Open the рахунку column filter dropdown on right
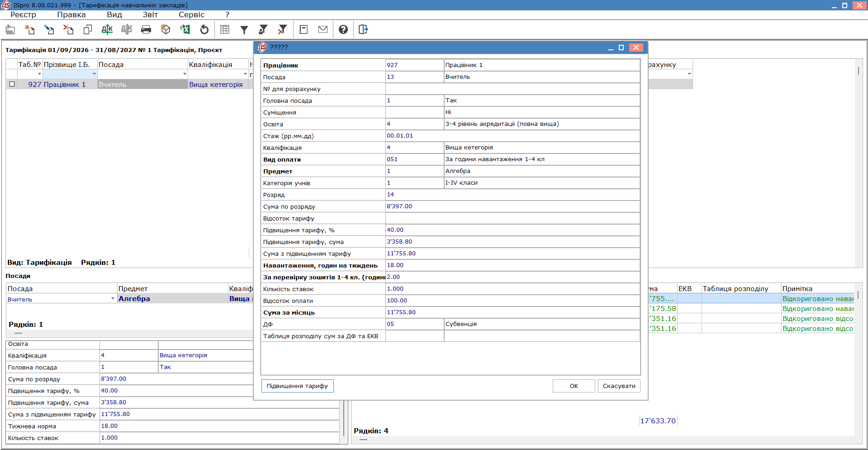 coord(689,74)
